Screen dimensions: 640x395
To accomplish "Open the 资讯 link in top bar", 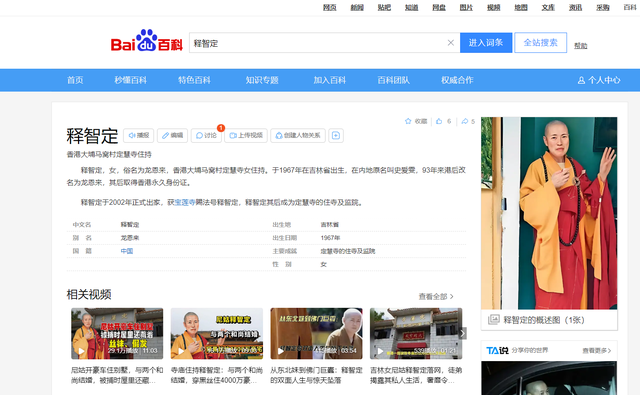I will [x=576, y=7].
